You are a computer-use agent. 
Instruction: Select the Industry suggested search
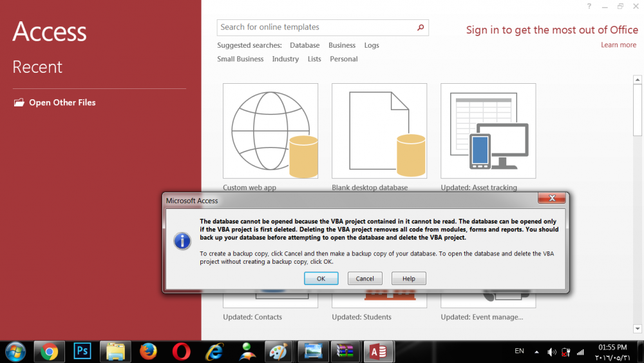(285, 59)
